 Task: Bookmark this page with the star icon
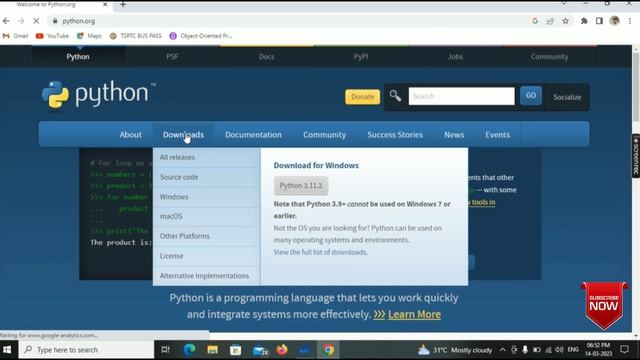[x=565, y=21]
